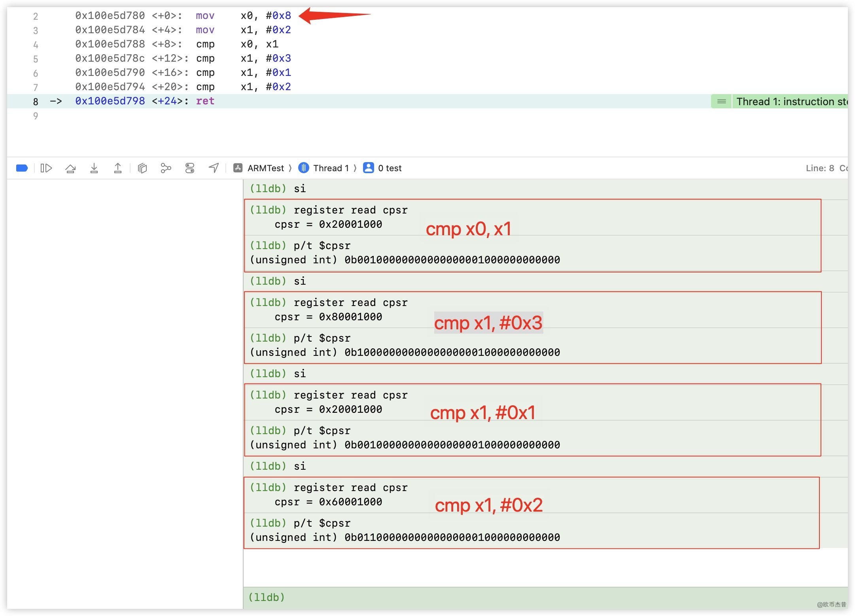Click thread annotation handle icon on line 8
The width and height of the screenshot is (855, 616).
click(x=721, y=102)
